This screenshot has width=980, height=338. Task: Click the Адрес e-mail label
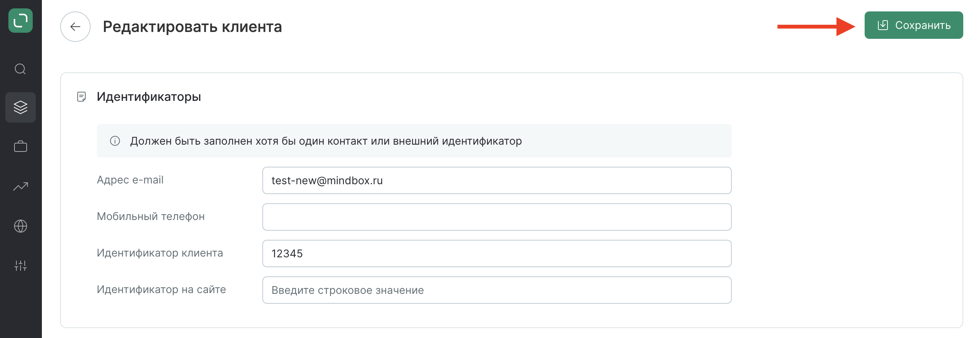point(130,180)
